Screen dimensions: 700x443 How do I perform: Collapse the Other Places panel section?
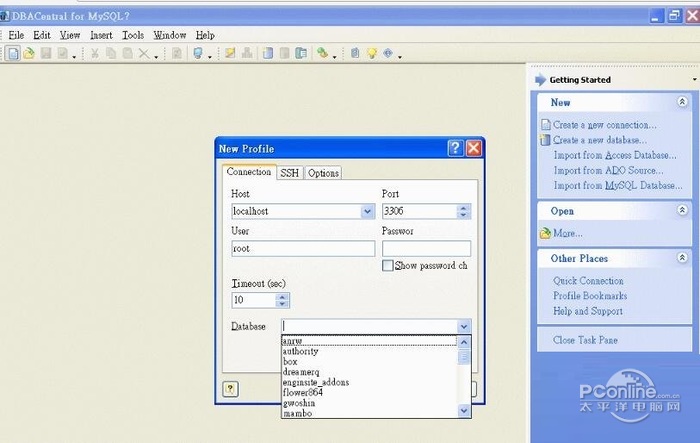point(682,258)
